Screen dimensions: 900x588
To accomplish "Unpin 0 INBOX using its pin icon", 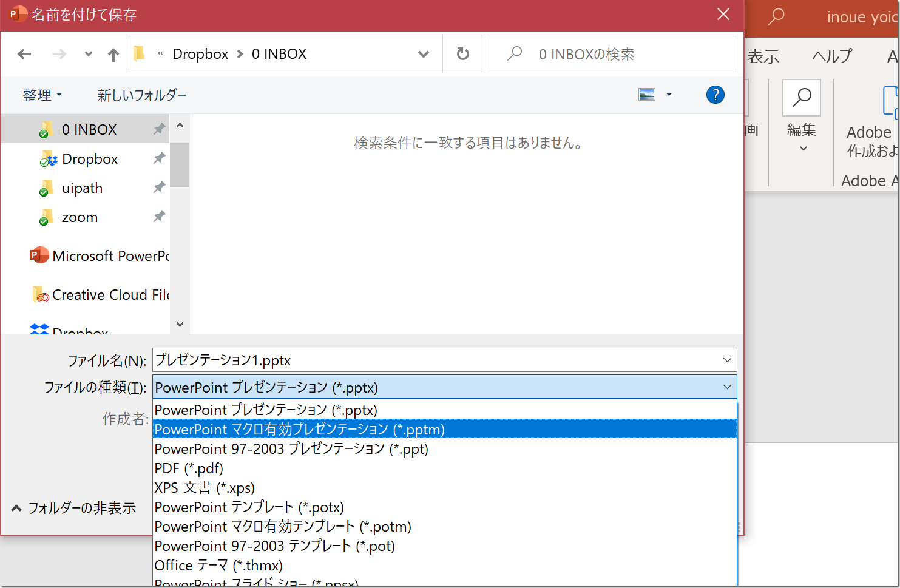I will (x=159, y=129).
